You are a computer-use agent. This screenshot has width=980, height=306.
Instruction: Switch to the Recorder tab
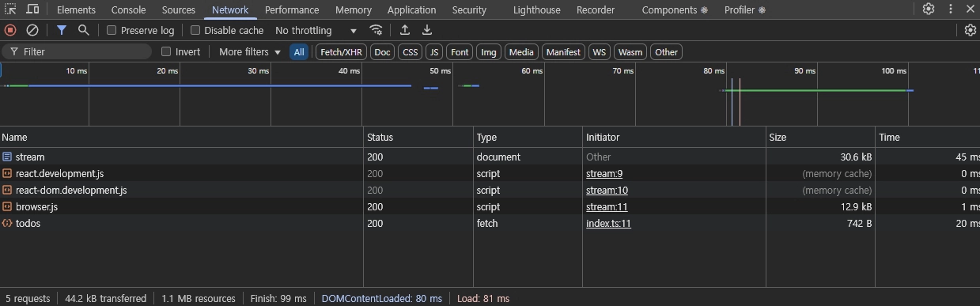point(596,9)
